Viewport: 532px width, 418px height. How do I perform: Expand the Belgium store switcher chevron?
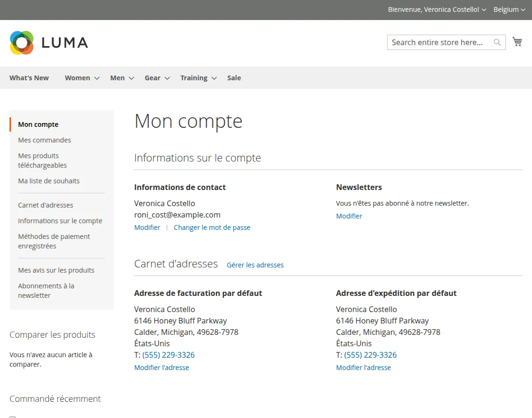pos(524,9)
